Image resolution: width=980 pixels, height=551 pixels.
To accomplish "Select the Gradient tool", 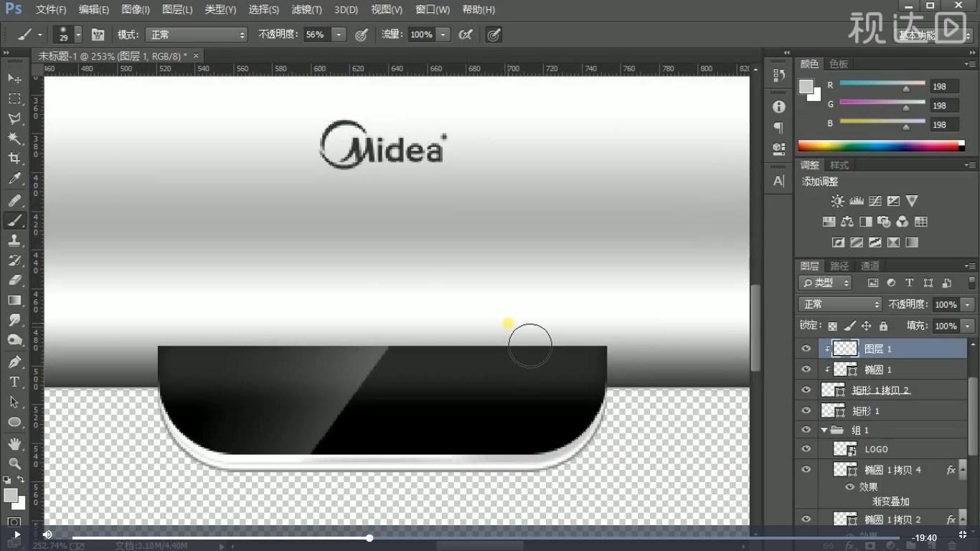I will (x=14, y=301).
